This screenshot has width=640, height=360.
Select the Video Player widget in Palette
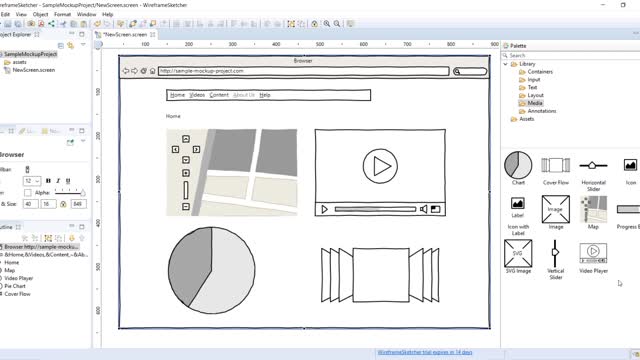pyautogui.click(x=593, y=253)
